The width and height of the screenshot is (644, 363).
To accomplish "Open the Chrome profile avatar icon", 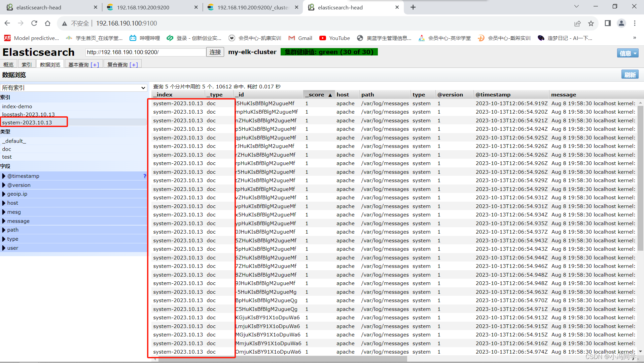I will pos(621,23).
